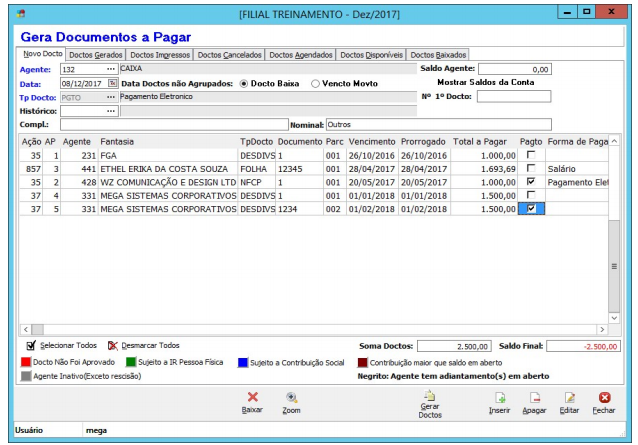Minimize the FILIAL TREINAMENTO window
The height and width of the screenshot is (445, 638).
[x=567, y=12]
